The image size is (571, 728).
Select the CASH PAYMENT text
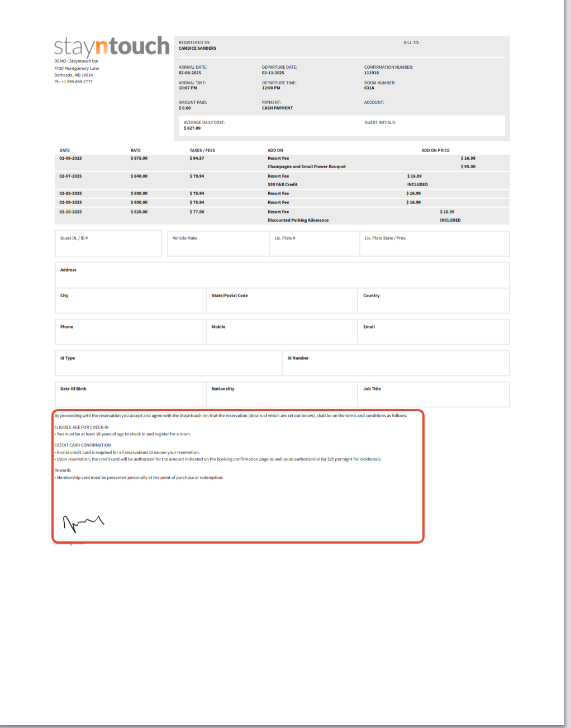(x=277, y=108)
